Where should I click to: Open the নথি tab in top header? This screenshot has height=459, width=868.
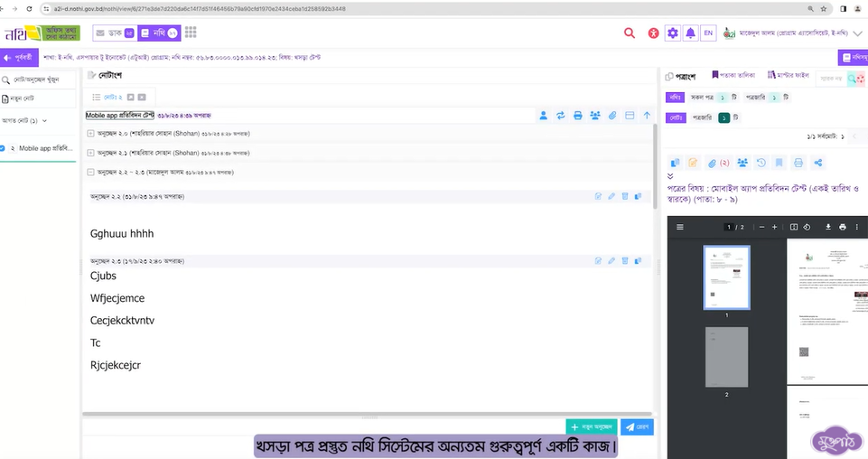[159, 33]
